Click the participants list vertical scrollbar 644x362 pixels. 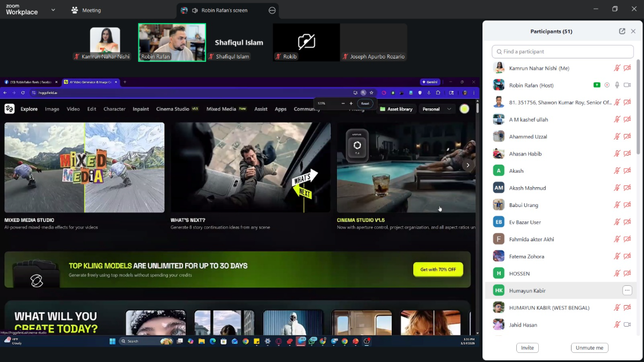point(638,107)
